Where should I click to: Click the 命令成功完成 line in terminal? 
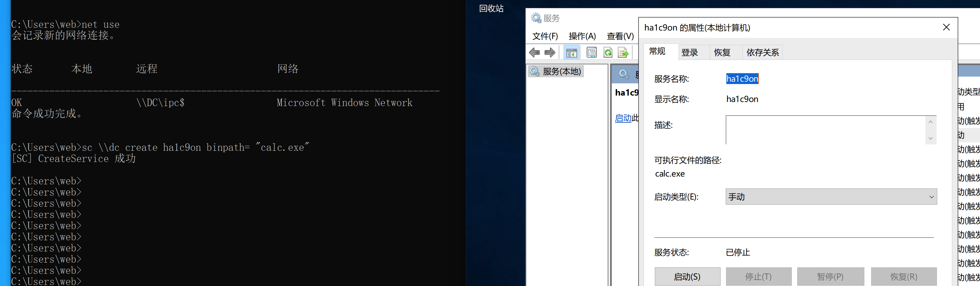tap(47, 114)
